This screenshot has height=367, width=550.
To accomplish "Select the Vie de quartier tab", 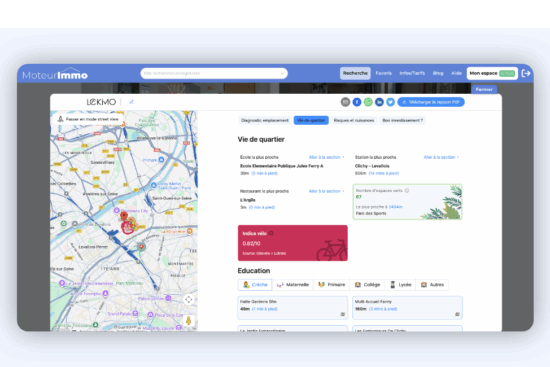I will point(311,120).
